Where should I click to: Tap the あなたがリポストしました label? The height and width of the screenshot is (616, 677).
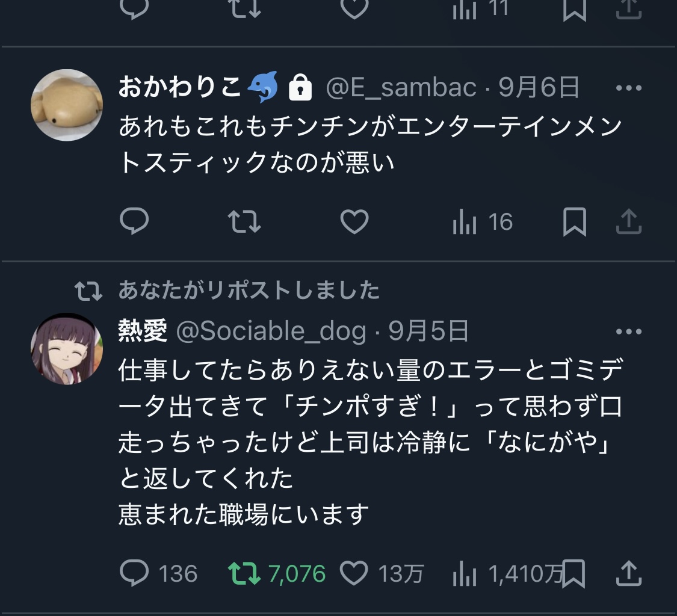point(249,291)
